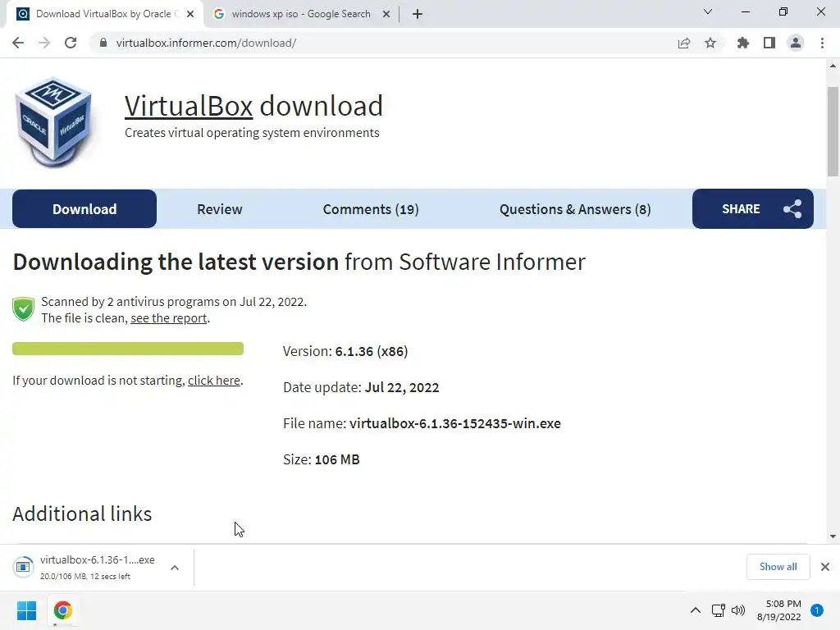The width and height of the screenshot is (840, 630).
Task: Expand the download item options chevron
Action: 175,568
